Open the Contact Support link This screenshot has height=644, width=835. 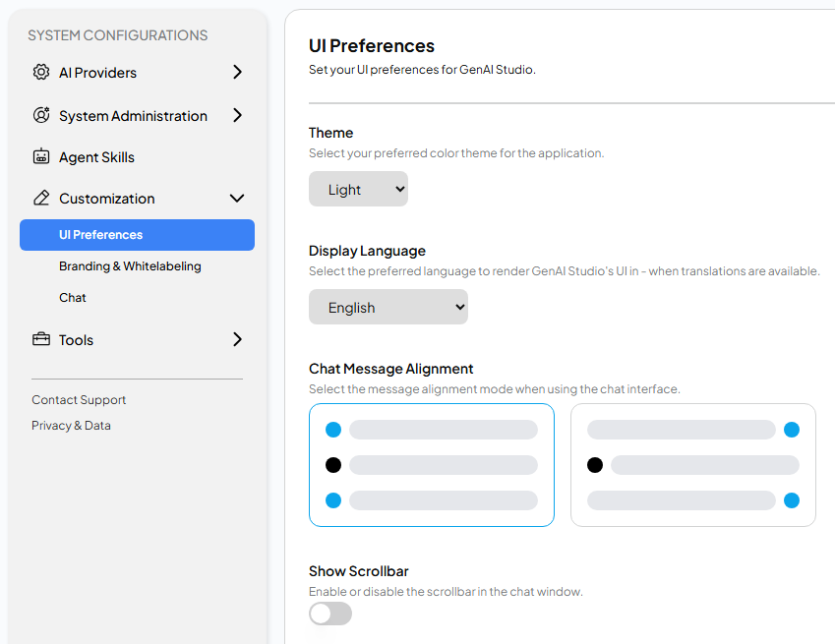[x=79, y=400]
